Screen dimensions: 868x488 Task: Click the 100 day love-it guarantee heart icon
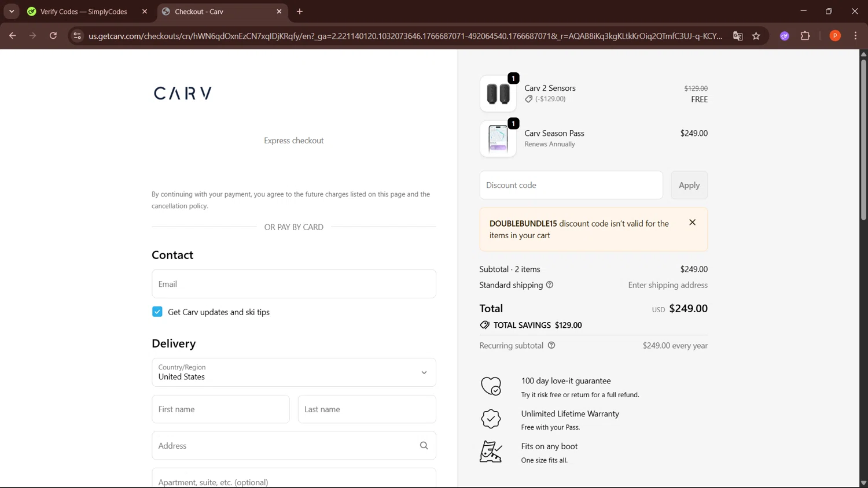pyautogui.click(x=491, y=386)
